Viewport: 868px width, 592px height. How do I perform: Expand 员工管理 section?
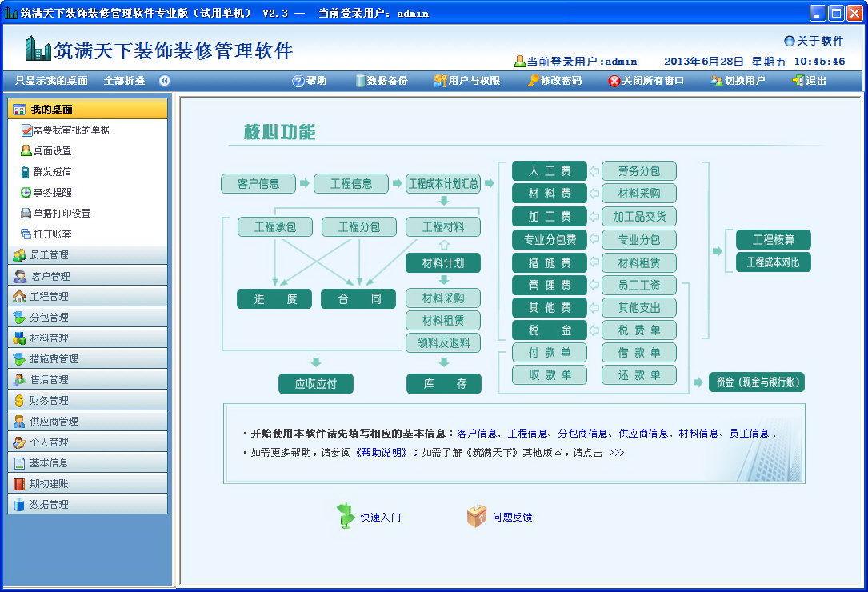tap(87, 254)
